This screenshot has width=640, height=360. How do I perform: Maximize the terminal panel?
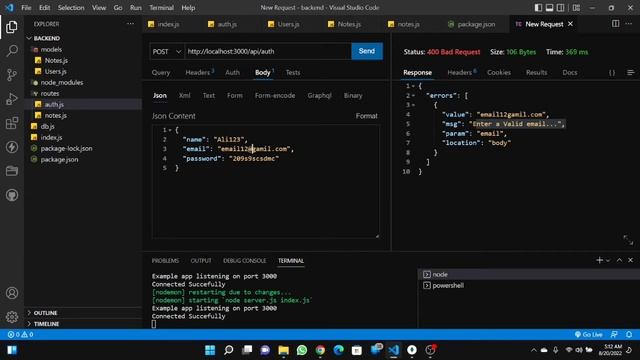[x=619, y=260]
